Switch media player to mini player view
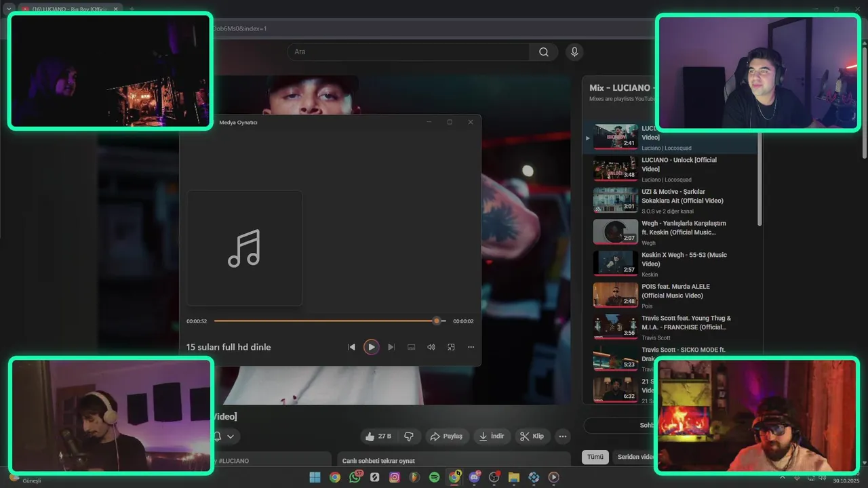868x488 pixels. pos(451,347)
